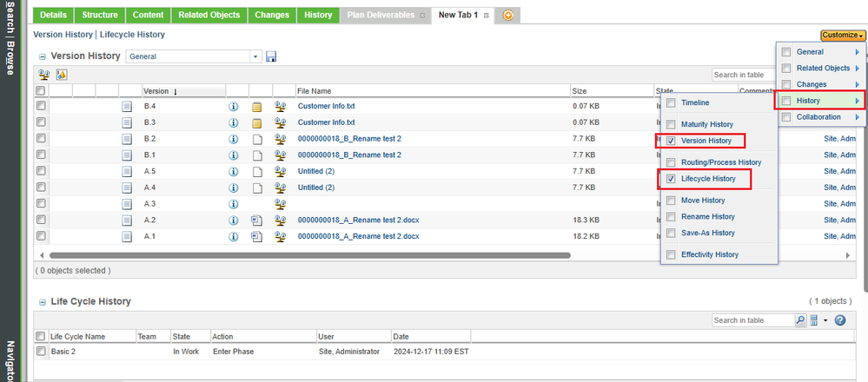This screenshot has width=868, height=382.
Task: Enable Maturity History checkbox
Action: click(x=671, y=124)
